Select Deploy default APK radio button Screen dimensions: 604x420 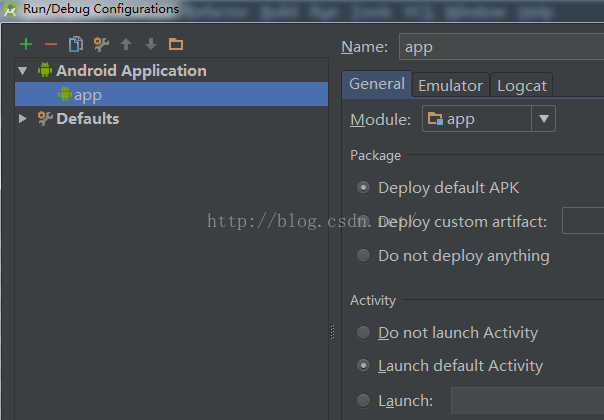tap(363, 188)
